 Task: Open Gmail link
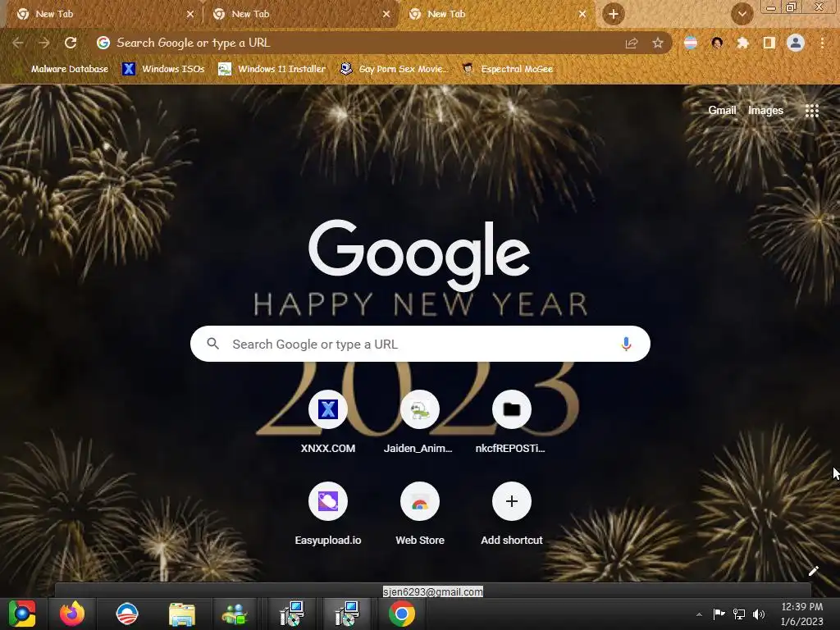click(722, 111)
